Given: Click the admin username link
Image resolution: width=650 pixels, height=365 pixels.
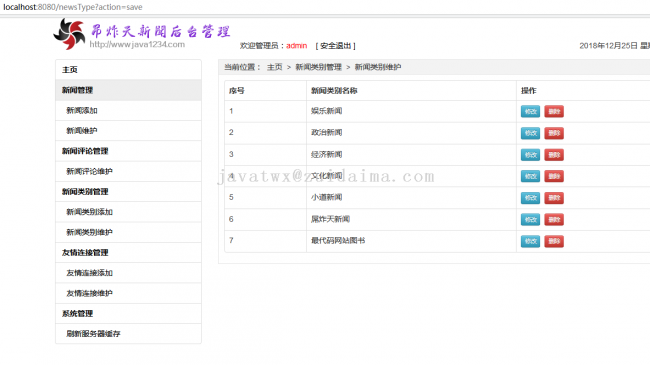Looking at the screenshot, I should [296, 46].
